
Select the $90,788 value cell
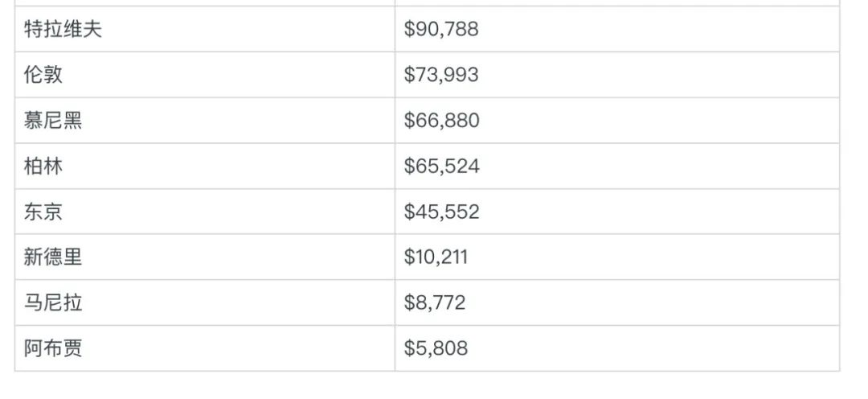click(441, 30)
